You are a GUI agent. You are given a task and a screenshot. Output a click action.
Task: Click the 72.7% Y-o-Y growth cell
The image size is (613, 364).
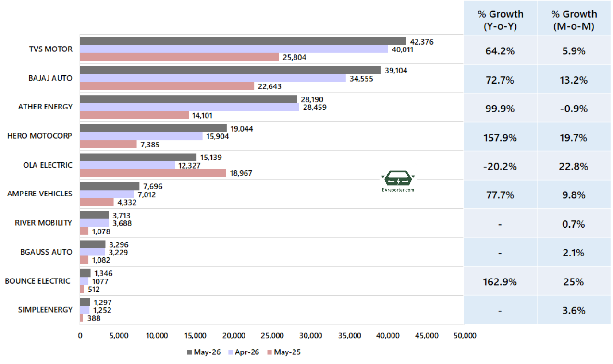[x=500, y=80]
